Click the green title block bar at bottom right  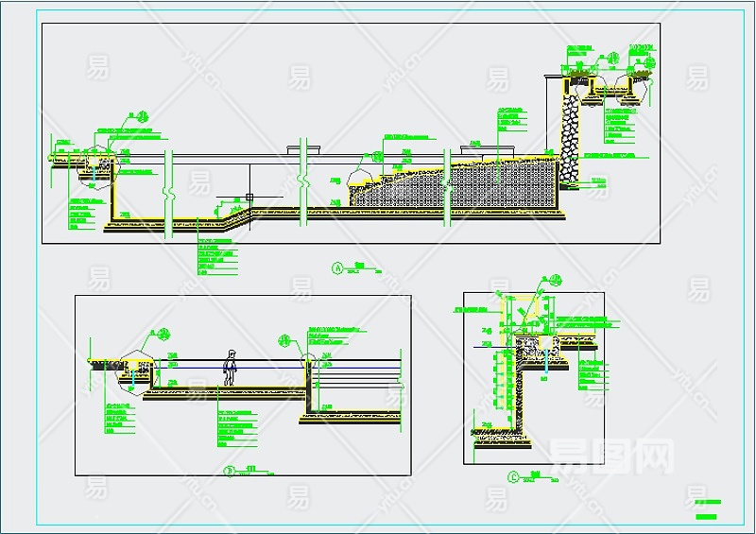[x=706, y=517]
